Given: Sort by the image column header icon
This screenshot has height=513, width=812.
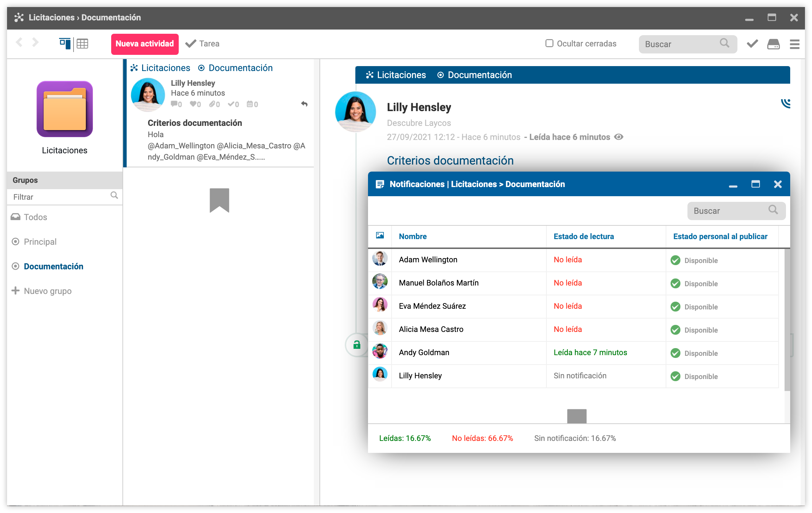Looking at the screenshot, I should [380, 236].
